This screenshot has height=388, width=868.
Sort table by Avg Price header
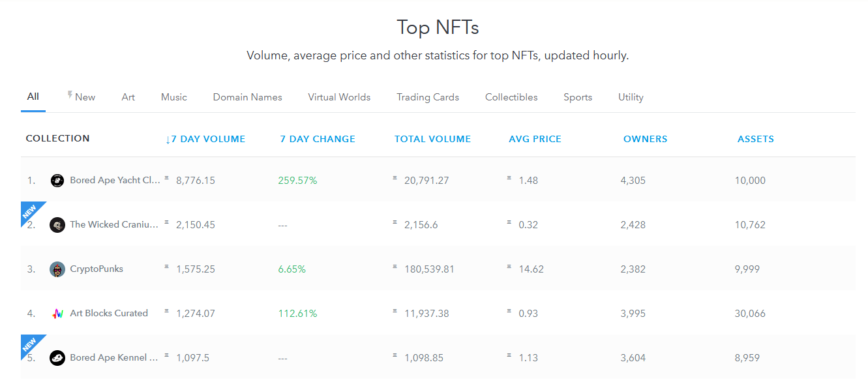tap(535, 139)
